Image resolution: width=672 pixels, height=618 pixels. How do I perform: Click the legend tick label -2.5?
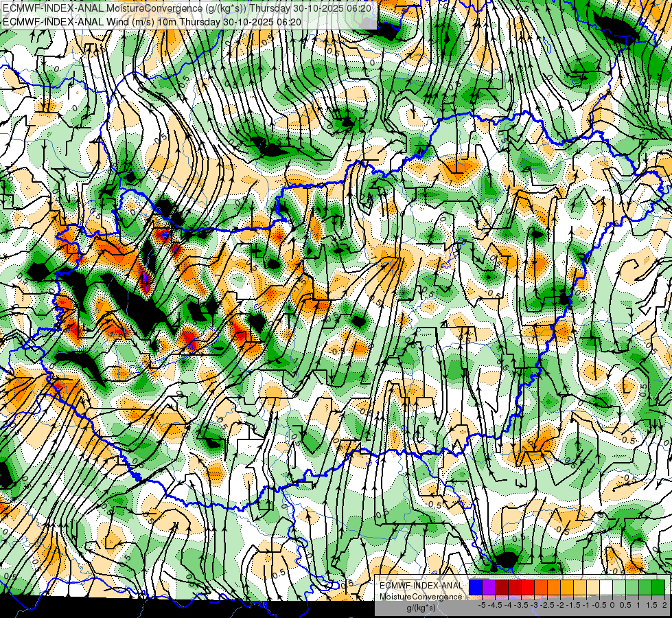(x=548, y=605)
